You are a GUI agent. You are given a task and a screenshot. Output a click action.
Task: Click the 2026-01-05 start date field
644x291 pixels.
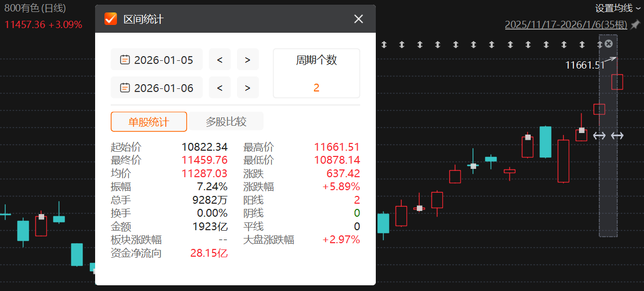157,60
